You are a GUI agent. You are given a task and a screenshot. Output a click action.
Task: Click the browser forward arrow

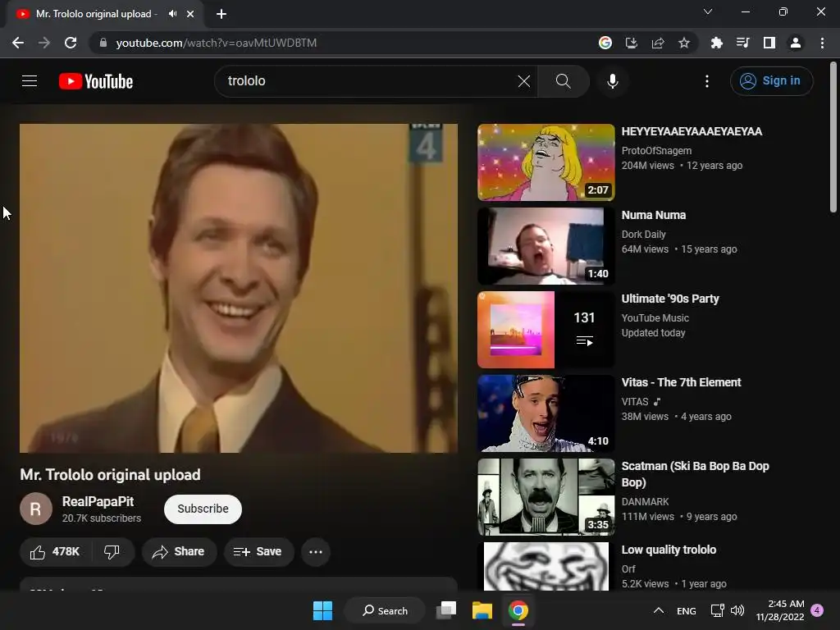pyautogui.click(x=44, y=43)
